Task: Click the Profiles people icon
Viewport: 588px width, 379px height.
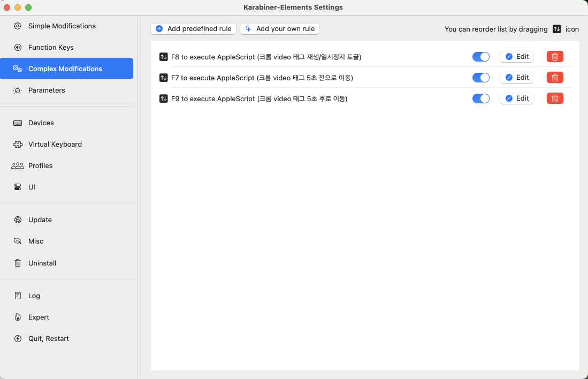Action: [x=18, y=165]
